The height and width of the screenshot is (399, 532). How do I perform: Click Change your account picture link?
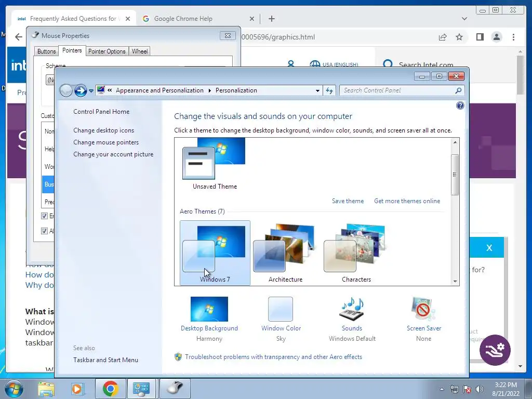[113, 154]
